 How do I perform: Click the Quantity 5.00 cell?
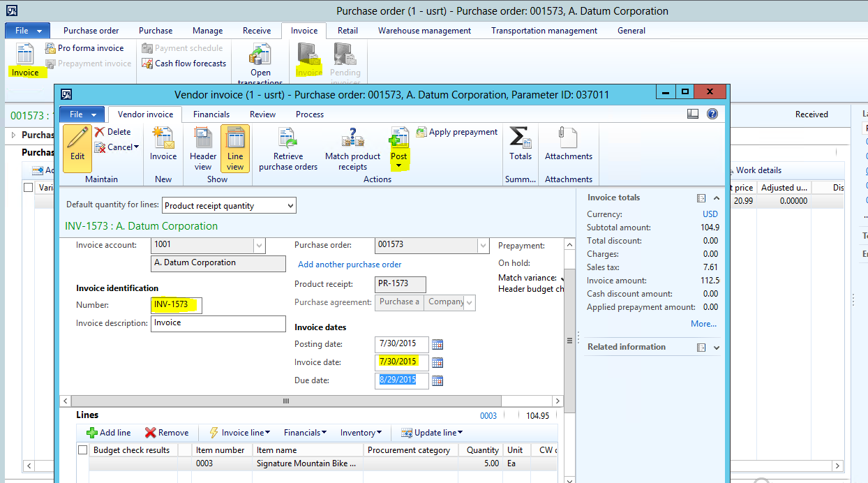pyautogui.click(x=480, y=463)
